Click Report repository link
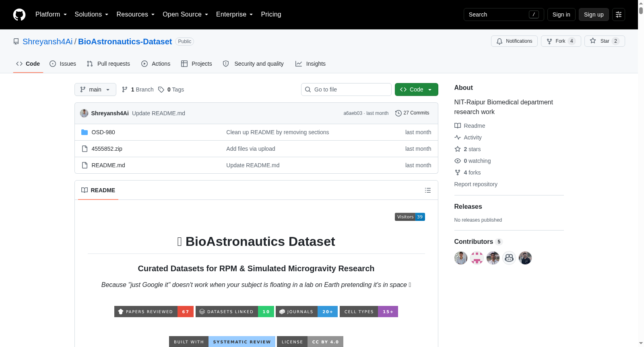644x347 pixels. click(476, 184)
